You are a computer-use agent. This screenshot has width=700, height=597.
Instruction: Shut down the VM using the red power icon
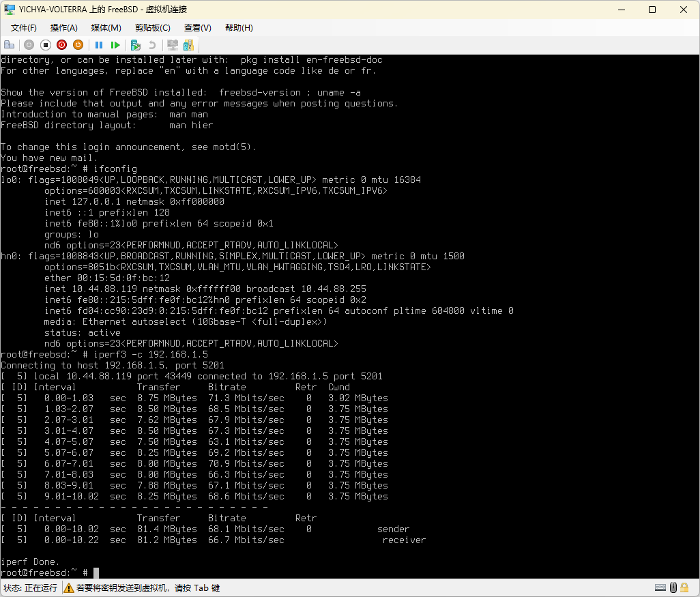(x=62, y=44)
